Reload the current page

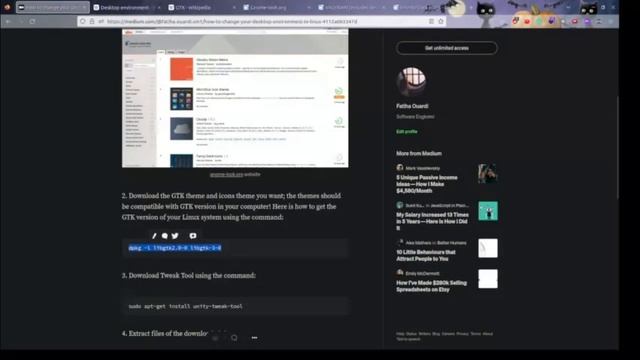(32, 21)
